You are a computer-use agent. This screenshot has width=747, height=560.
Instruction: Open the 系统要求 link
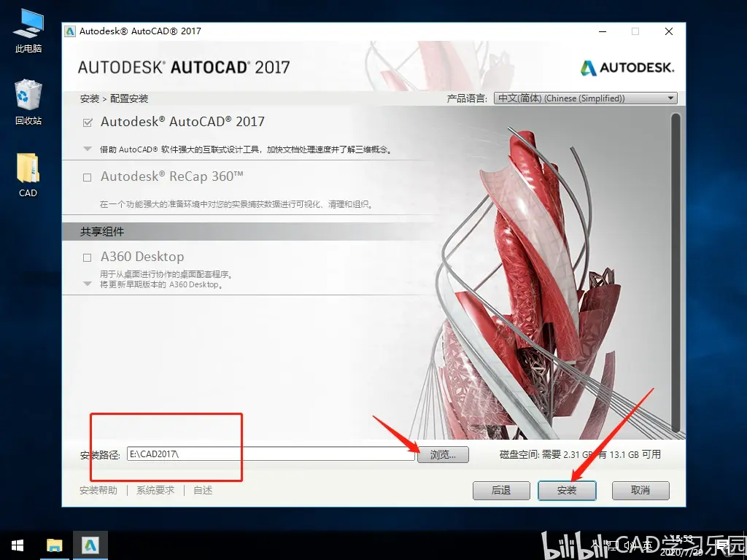[x=155, y=490]
